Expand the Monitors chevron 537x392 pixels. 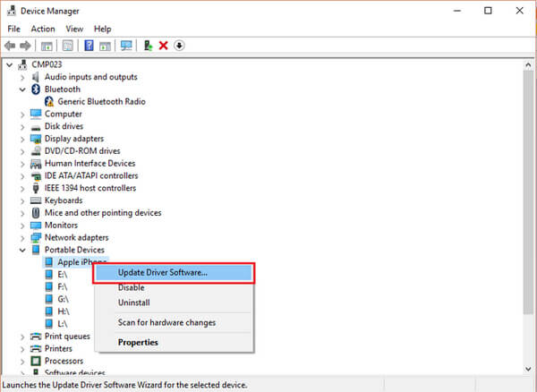(22, 226)
